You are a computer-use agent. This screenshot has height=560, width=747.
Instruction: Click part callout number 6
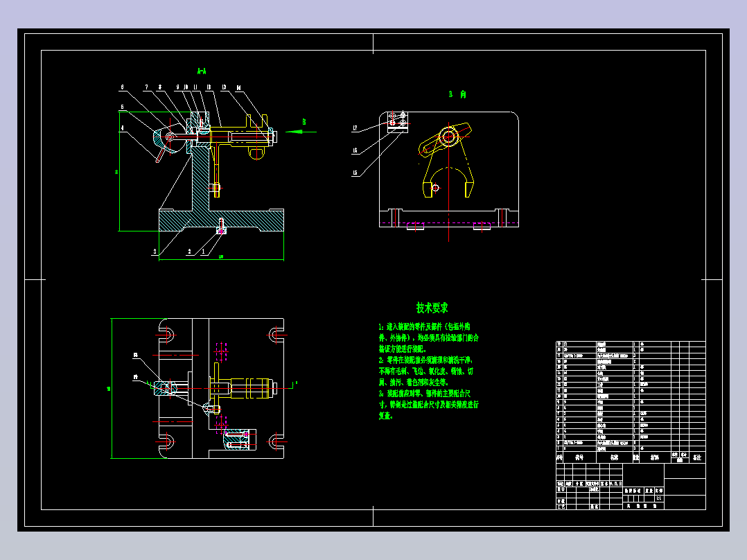[x=123, y=87]
